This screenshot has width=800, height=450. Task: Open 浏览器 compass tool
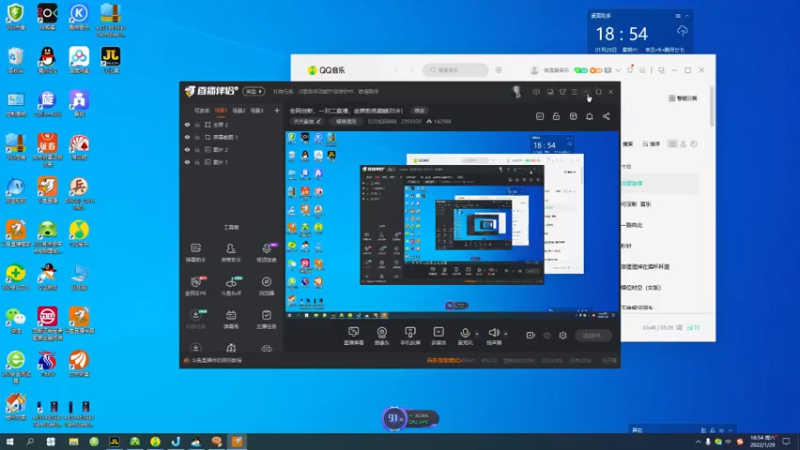click(266, 286)
